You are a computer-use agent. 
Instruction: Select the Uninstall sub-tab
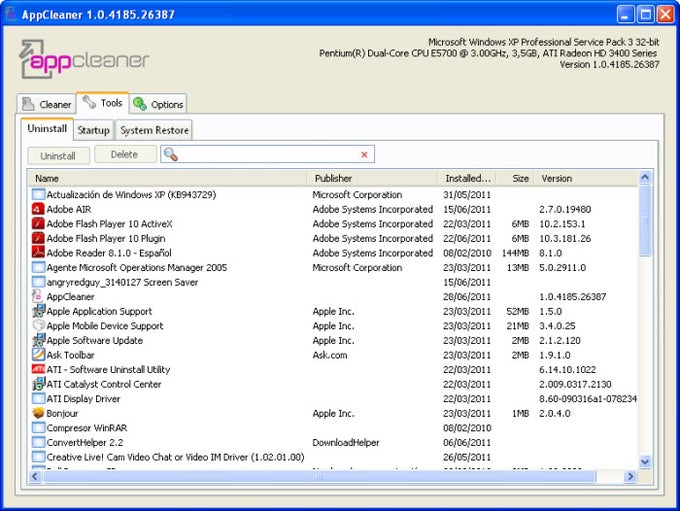(47, 129)
